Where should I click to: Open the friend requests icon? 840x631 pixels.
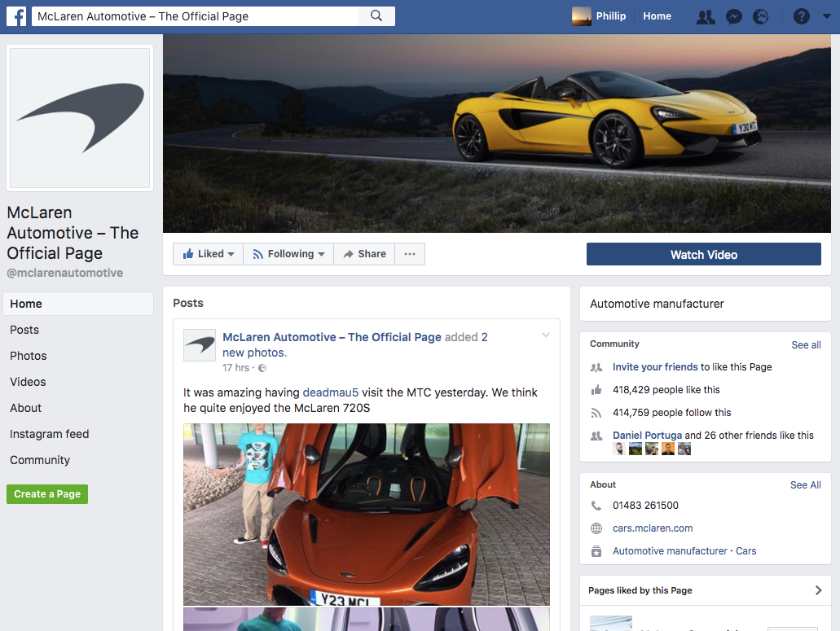pos(706,16)
